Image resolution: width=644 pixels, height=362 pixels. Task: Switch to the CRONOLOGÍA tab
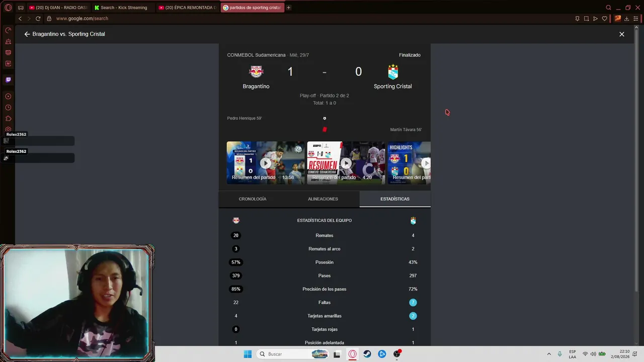pos(253,199)
